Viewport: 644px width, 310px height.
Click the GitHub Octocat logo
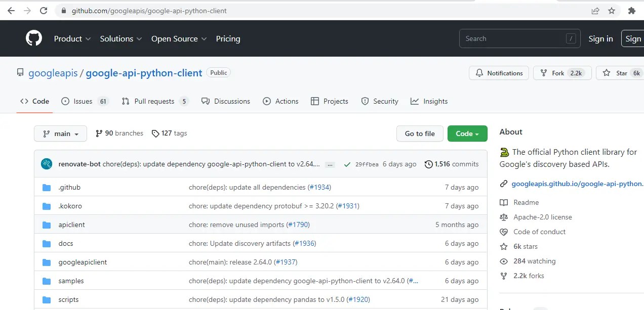tap(34, 38)
